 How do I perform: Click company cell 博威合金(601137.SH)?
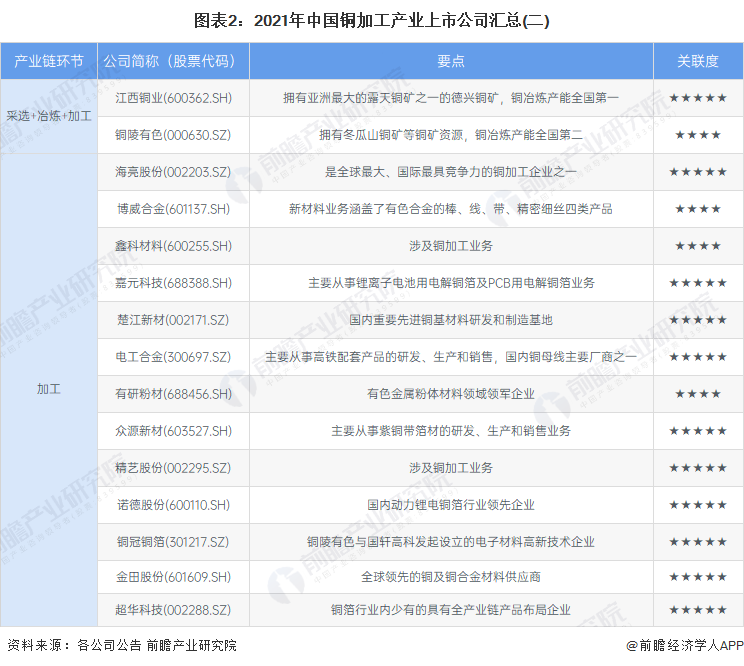tap(173, 209)
